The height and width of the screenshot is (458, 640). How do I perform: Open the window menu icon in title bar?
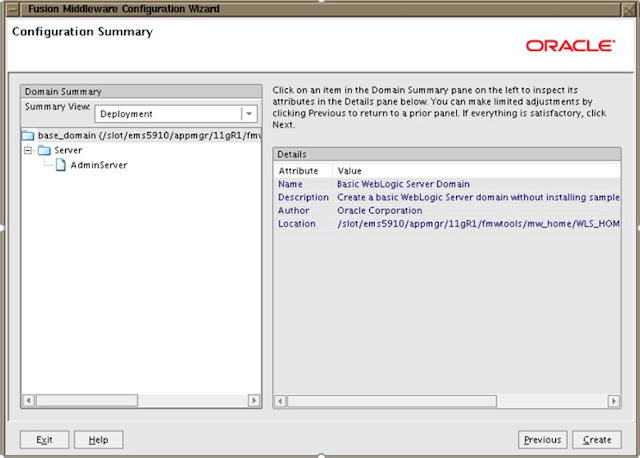coord(13,9)
